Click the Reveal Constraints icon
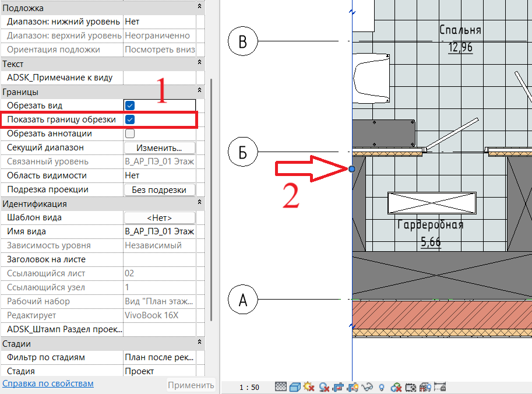Viewport: 532px width, 394px height. [x=440, y=387]
